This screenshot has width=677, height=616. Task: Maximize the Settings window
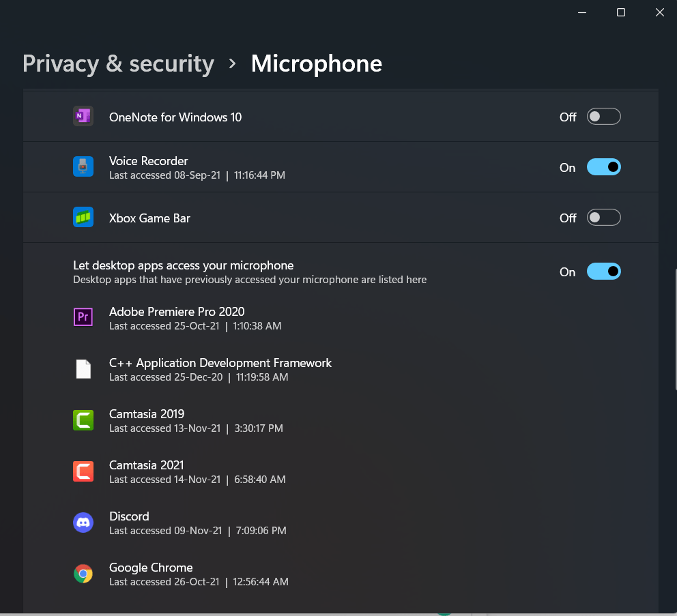pyautogui.click(x=621, y=12)
